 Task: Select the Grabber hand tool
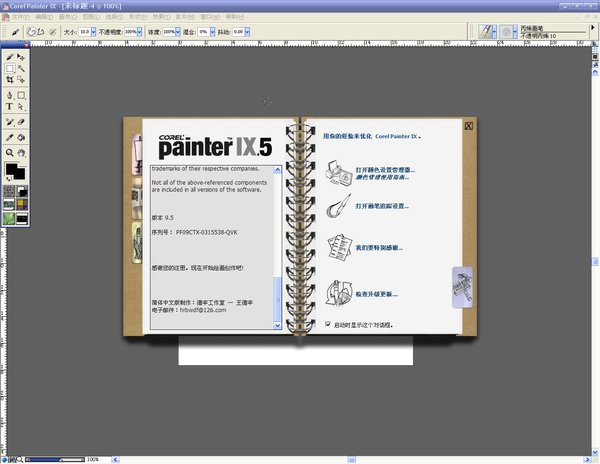click(x=21, y=153)
